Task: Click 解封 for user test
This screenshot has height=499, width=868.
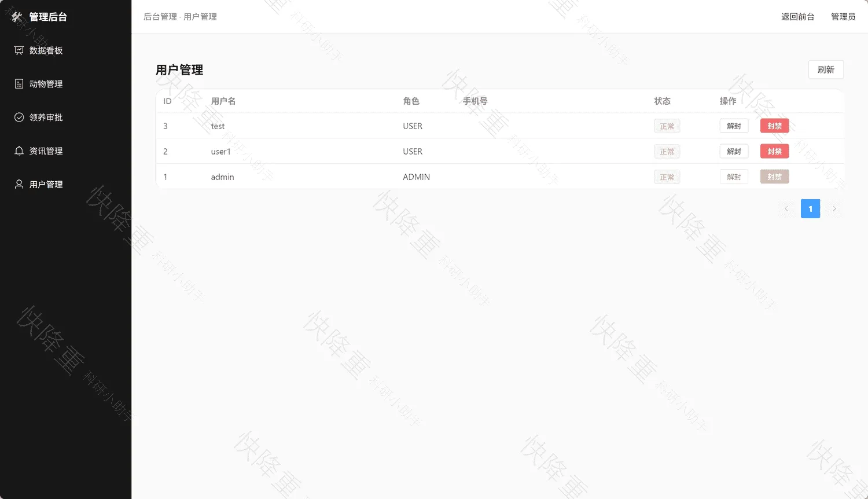Action: (x=734, y=126)
